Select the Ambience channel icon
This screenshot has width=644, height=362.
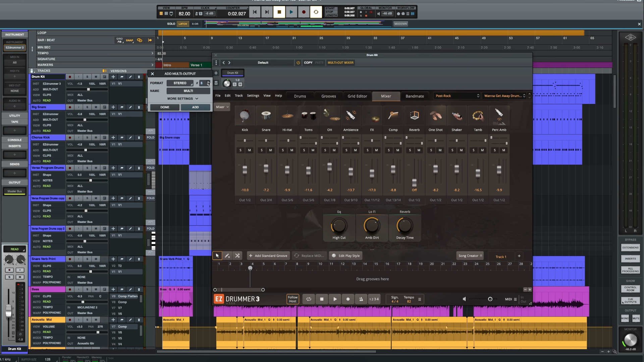[x=351, y=116]
